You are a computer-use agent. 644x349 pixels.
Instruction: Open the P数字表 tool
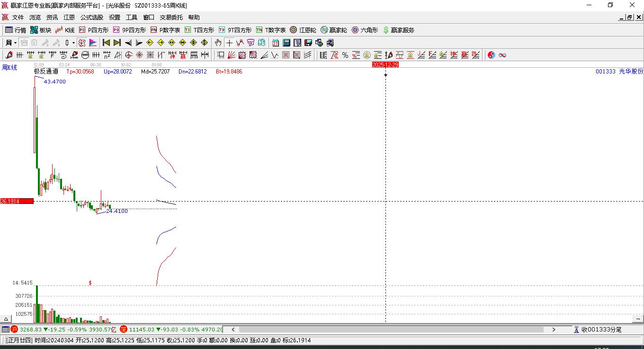click(x=165, y=30)
